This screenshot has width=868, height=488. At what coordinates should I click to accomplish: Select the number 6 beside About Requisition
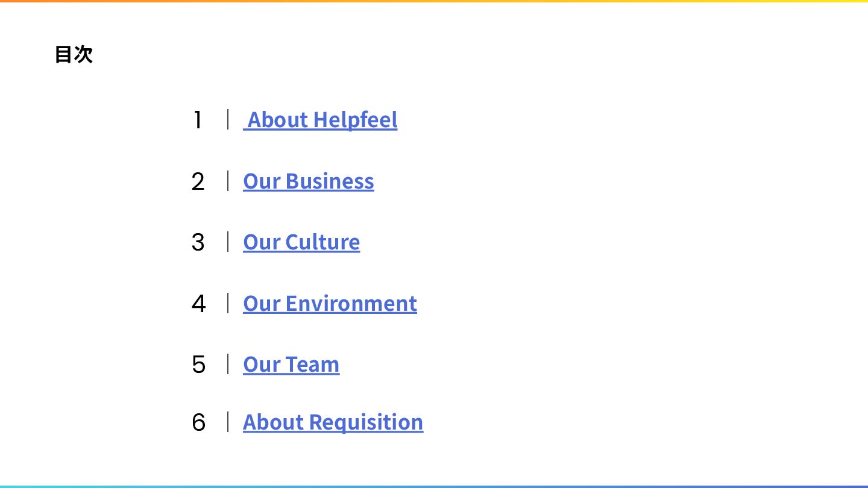point(198,422)
